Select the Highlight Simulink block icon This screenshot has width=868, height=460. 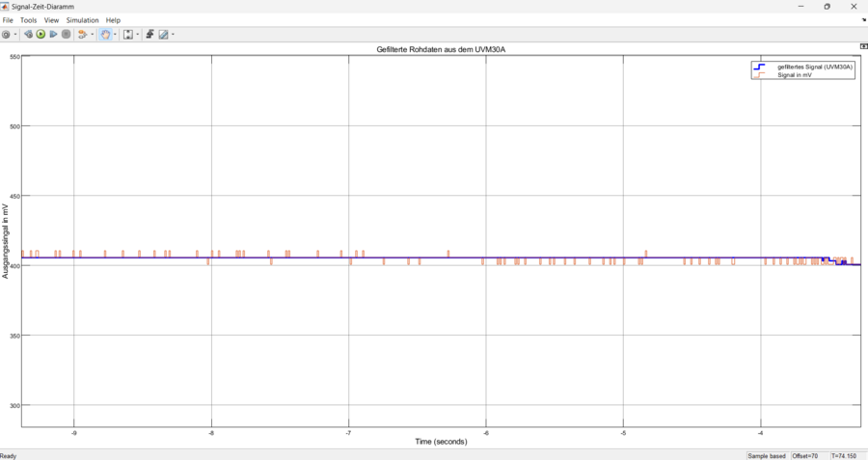(x=82, y=35)
